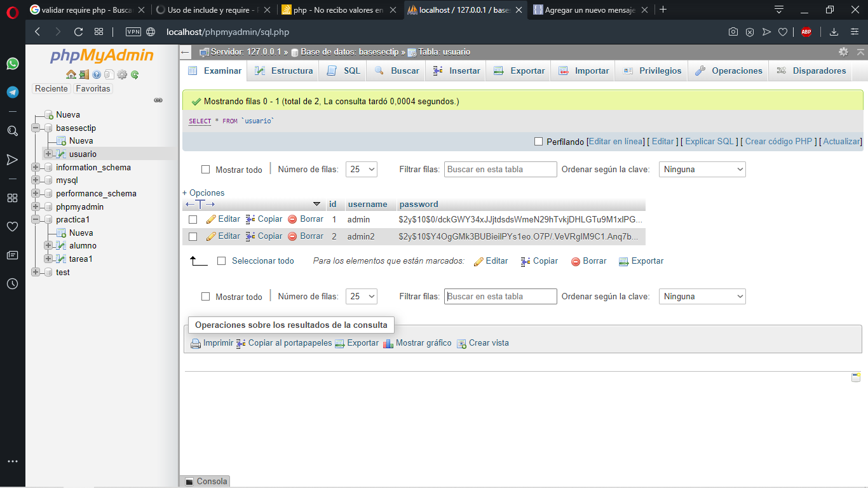The height and width of the screenshot is (488, 868).
Task: Click the Favoritas button
Action: (x=93, y=89)
